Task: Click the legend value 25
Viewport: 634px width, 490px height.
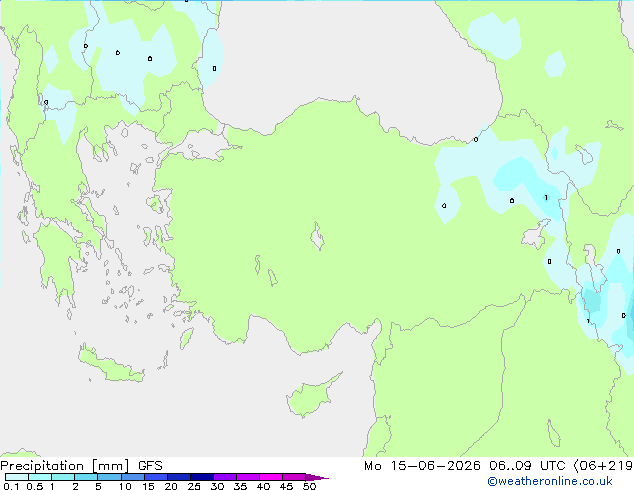Action: coord(194,486)
